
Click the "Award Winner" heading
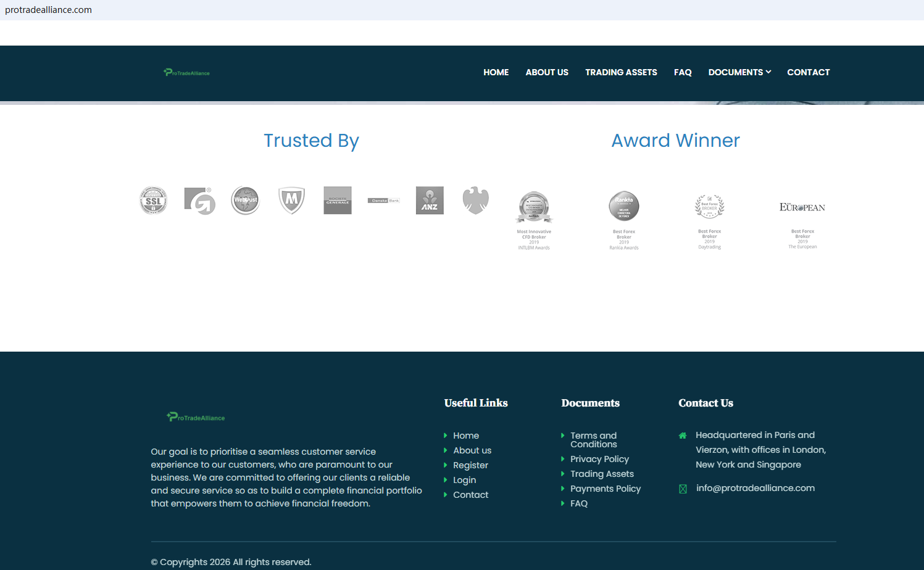tap(675, 141)
